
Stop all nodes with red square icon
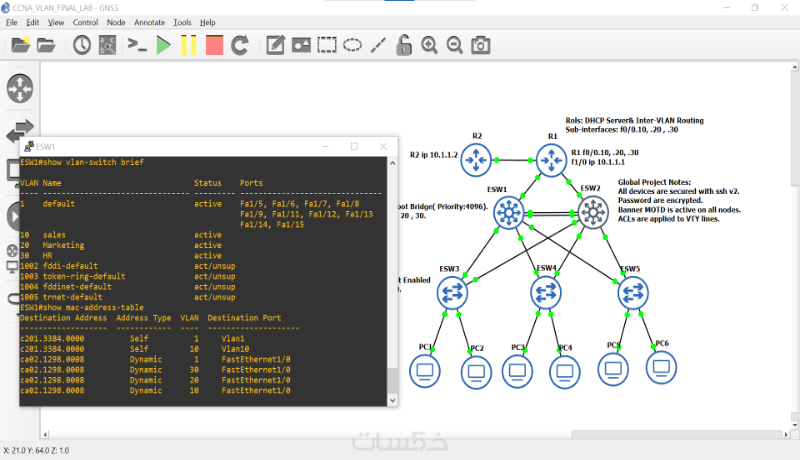[214, 45]
